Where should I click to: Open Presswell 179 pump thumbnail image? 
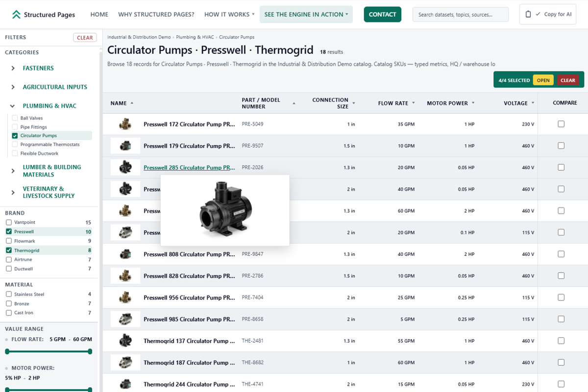click(125, 146)
